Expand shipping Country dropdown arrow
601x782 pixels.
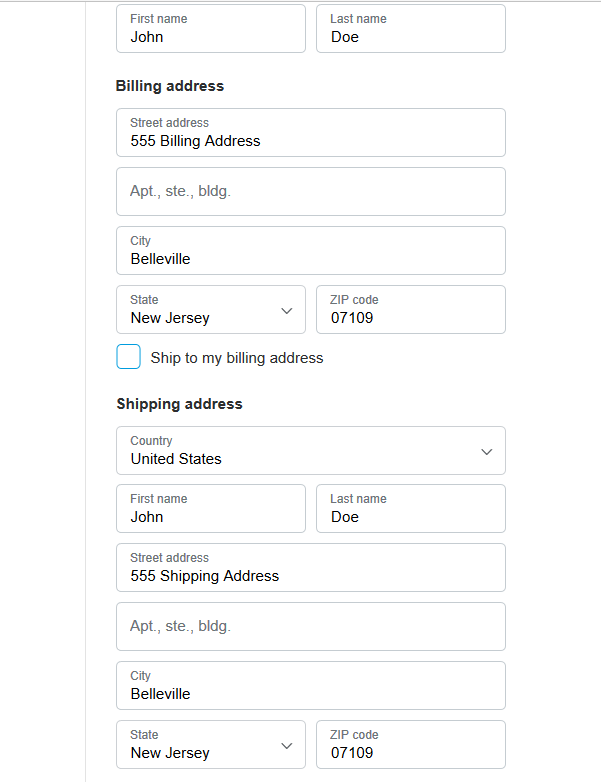(486, 452)
